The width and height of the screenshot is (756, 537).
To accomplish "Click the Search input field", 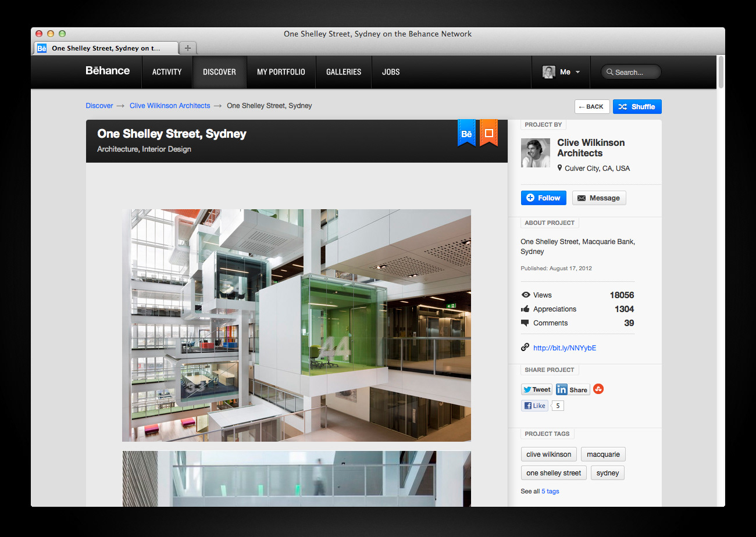I will pyautogui.click(x=632, y=72).
